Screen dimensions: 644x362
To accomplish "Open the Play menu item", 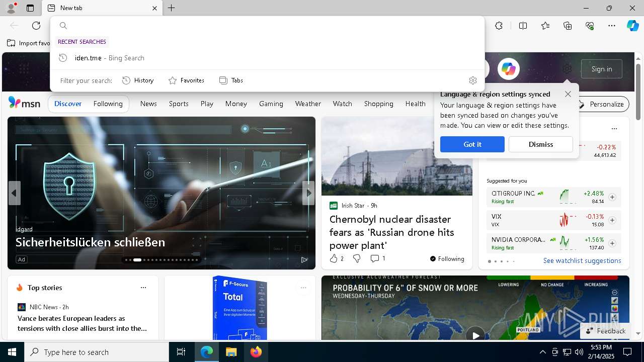I will (207, 104).
